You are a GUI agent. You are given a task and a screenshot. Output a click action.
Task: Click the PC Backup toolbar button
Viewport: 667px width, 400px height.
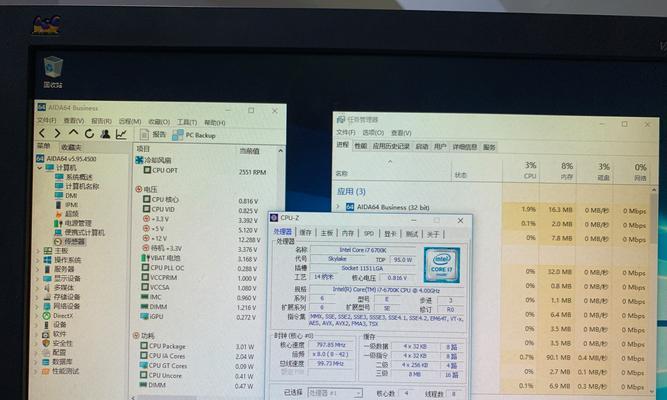pyautogui.click(x=194, y=135)
